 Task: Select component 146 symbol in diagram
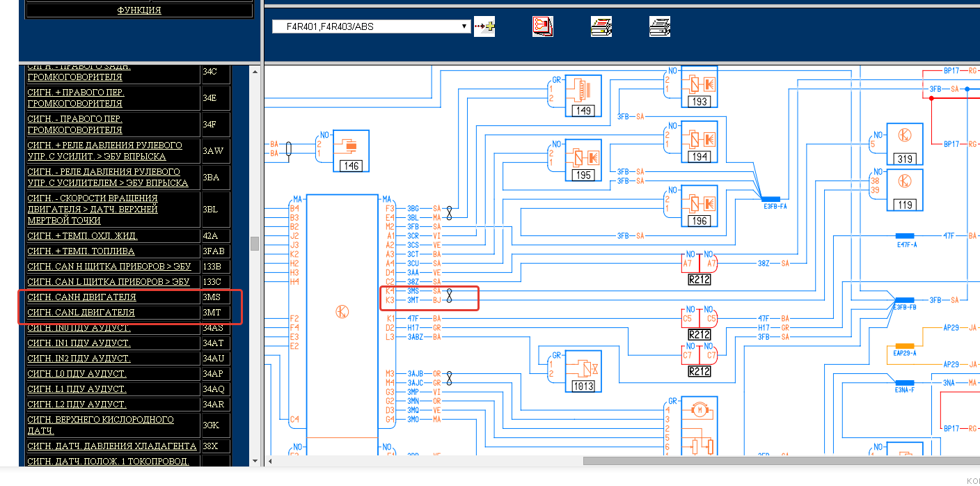[351, 151]
